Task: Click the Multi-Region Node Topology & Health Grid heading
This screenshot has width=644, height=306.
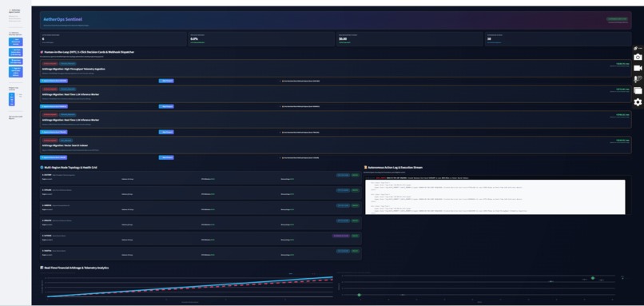Action: [70, 168]
